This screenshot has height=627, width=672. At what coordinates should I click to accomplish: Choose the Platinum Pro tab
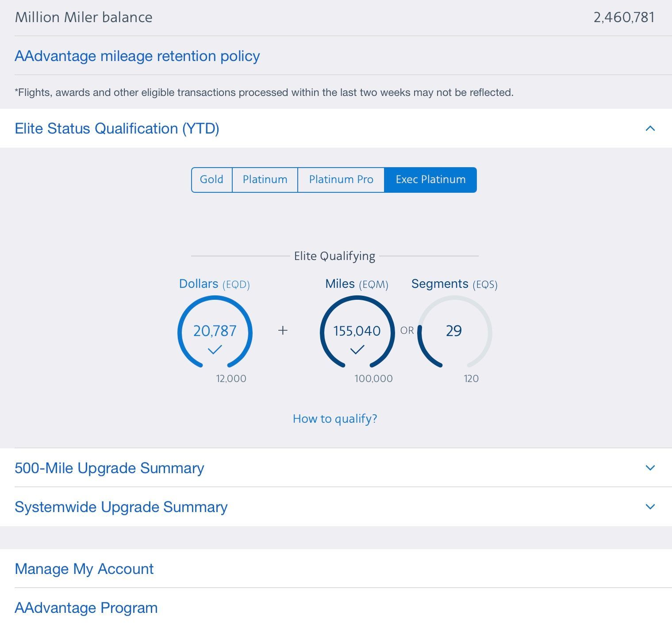point(341,180)
